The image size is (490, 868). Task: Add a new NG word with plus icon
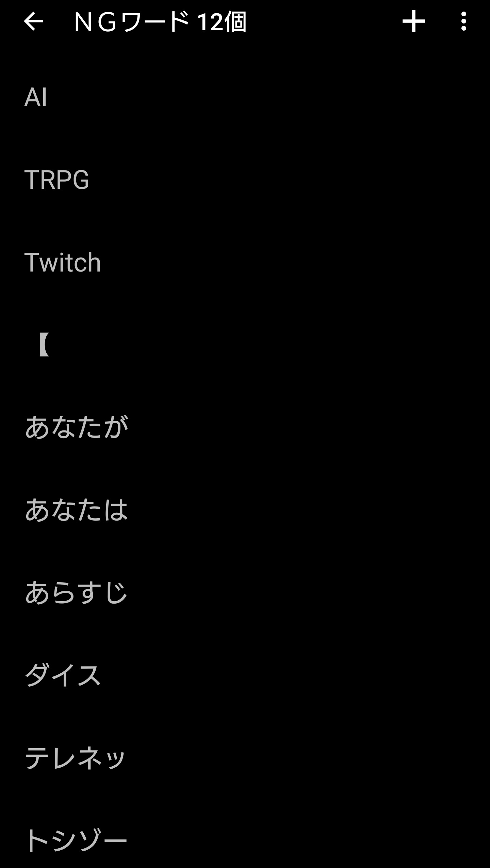coord(413,21)
